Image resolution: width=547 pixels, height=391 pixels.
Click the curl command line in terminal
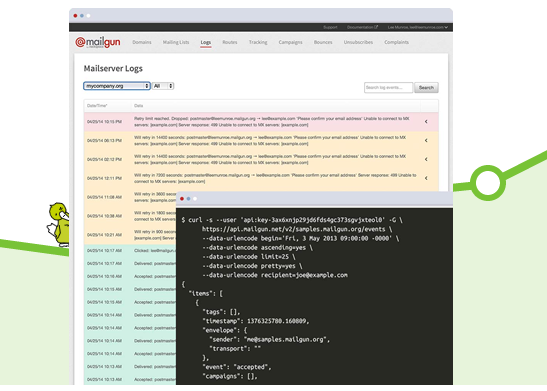(292, 220)
